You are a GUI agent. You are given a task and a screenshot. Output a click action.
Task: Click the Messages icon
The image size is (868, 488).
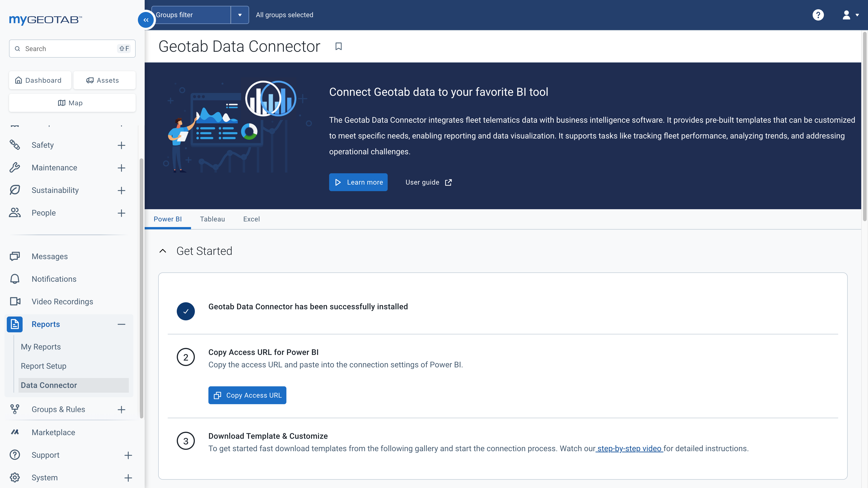(x=15, y=256)
